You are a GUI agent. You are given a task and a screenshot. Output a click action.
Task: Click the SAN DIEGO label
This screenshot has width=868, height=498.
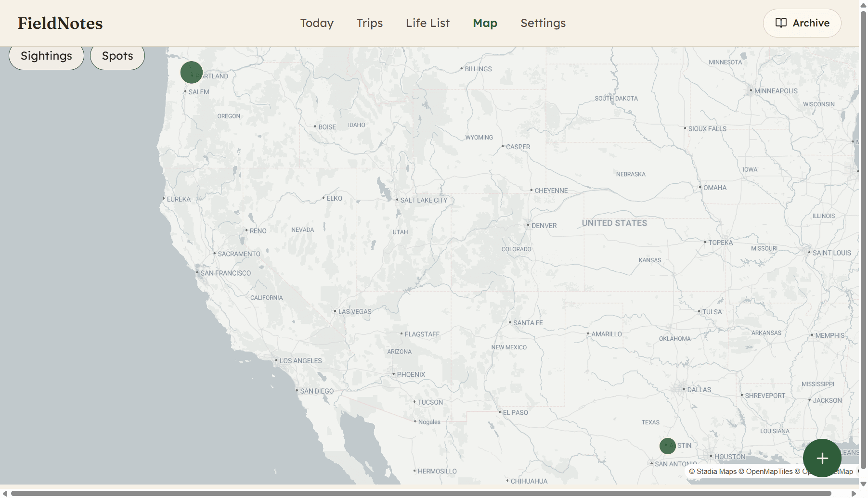[317, 392]
